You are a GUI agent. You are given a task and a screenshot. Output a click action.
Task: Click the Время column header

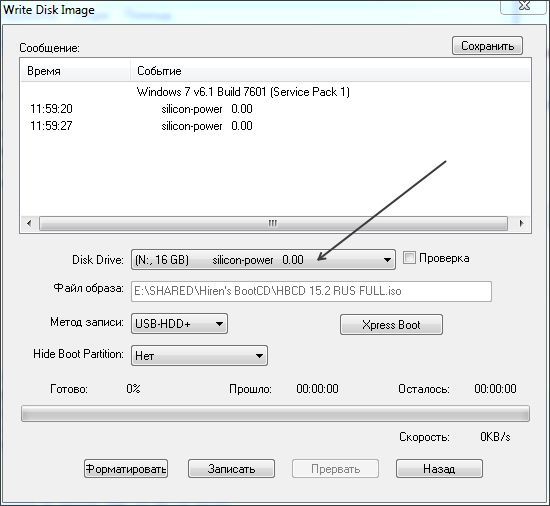(76, 71)
